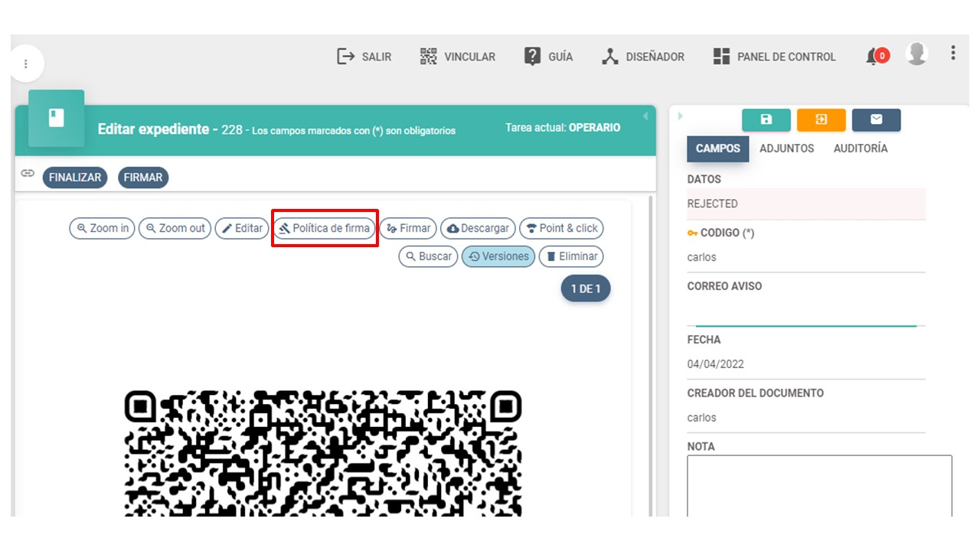980x551 pixels.
Task: Click the blue envelope mail button
Action: pos(877,120)
